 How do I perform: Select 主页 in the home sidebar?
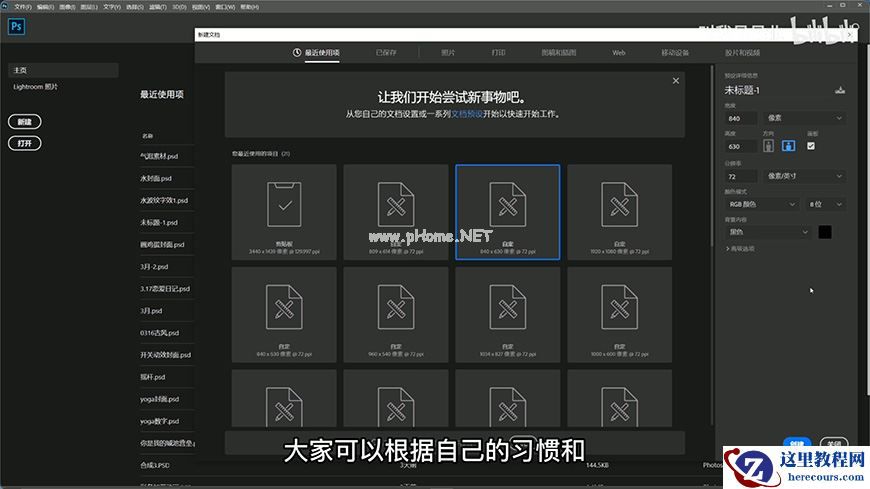(63, 70)
